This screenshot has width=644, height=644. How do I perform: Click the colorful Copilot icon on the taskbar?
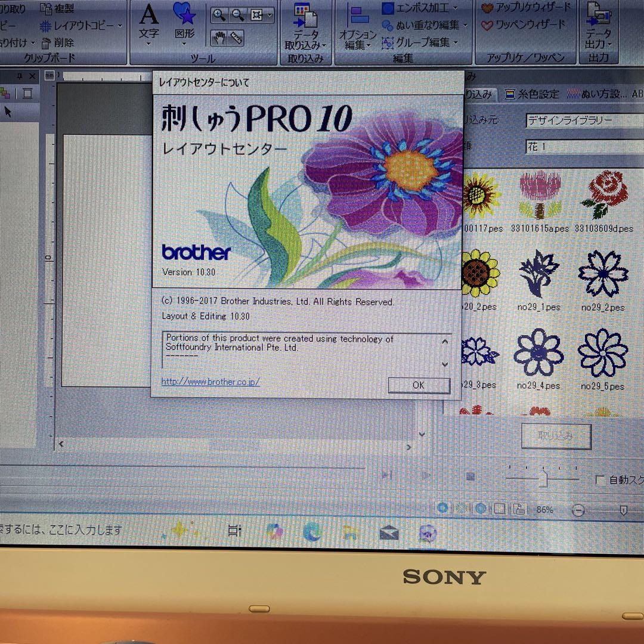274,531
